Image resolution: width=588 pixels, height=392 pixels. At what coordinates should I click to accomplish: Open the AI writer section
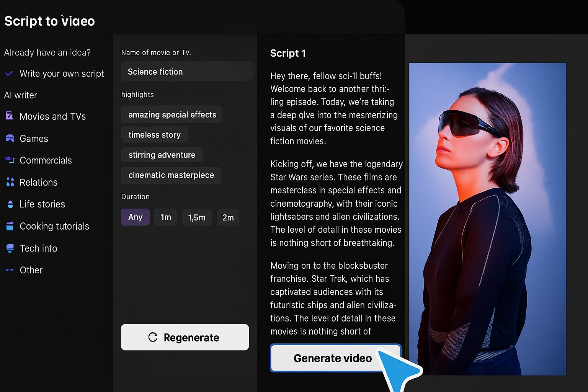click(x=21, y=95)
